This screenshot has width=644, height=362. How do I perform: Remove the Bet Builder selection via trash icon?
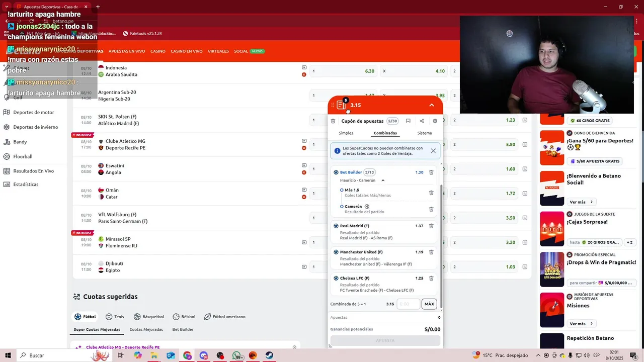[431, 172]
